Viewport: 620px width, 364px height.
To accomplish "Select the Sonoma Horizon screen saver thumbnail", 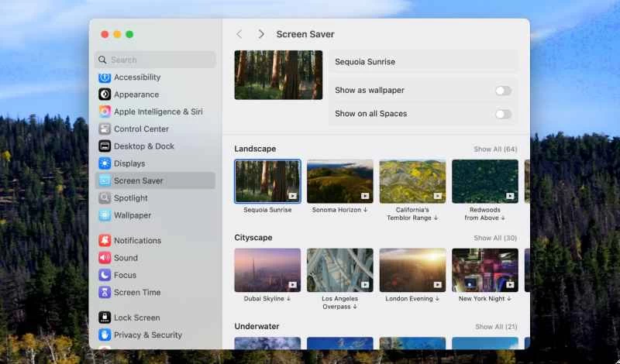I will pos(340,181).
